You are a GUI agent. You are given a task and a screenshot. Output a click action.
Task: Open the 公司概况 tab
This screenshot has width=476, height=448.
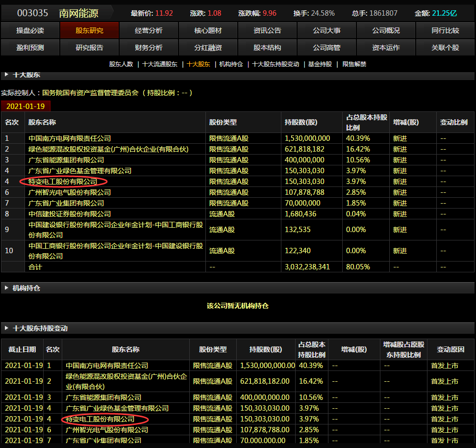pos(386,30)
